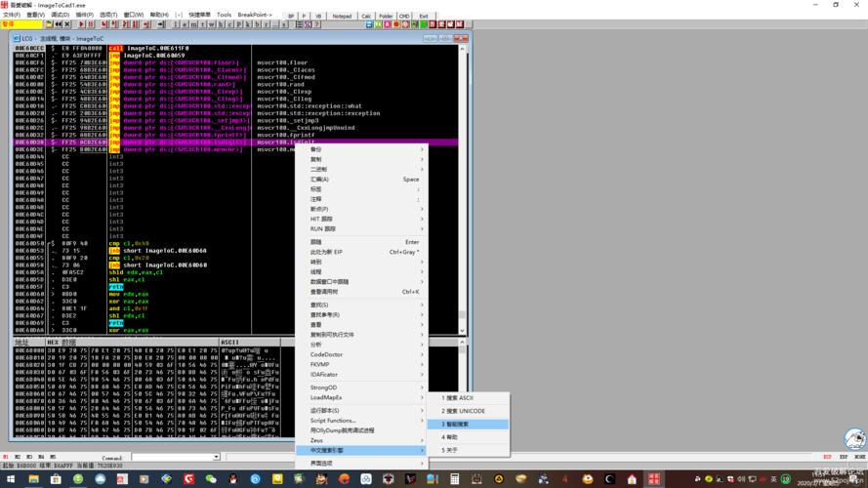
Task: Click the Command input field
Action: click(172, 457)
